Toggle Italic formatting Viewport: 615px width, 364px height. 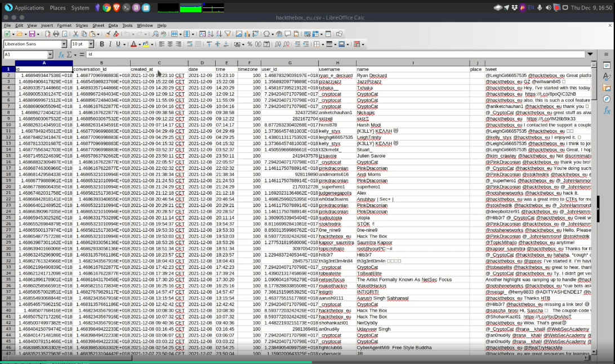tap(110, 44)
